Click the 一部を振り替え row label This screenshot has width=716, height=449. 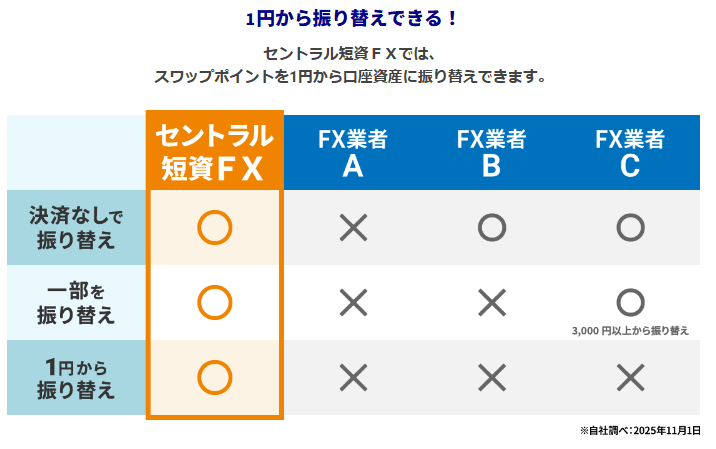coord(76,302)
